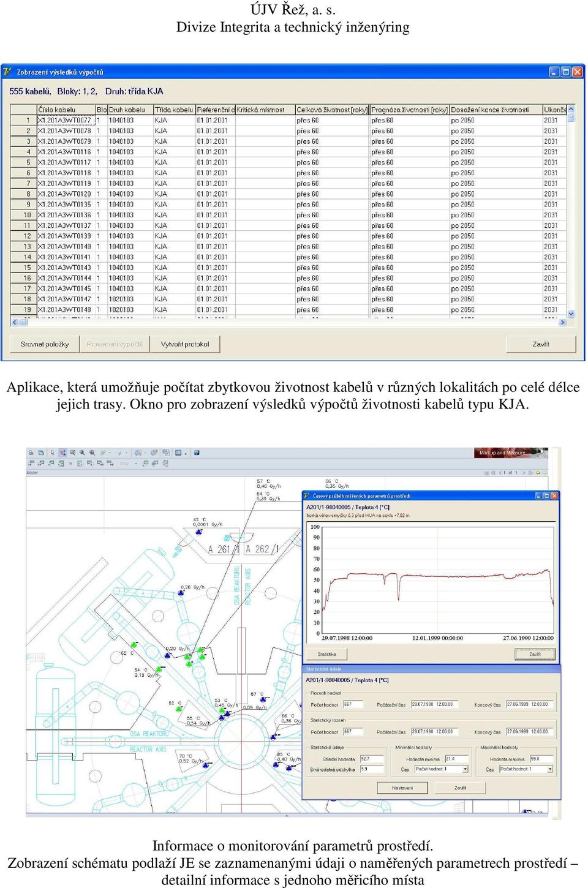Select cable row X1.201A3WT0137

coord(288,225)
